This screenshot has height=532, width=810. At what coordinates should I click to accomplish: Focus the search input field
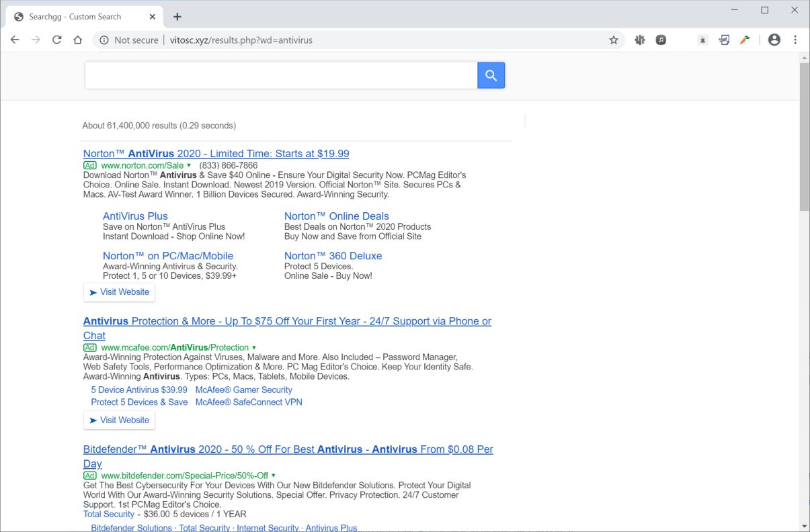(x=281, y=75)
